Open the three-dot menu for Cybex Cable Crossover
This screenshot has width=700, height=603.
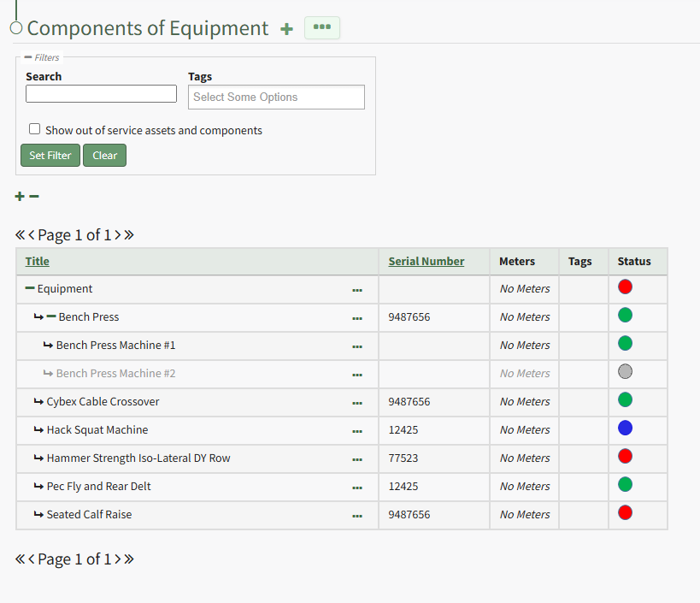pyautogui.click(x=357, y=403)
